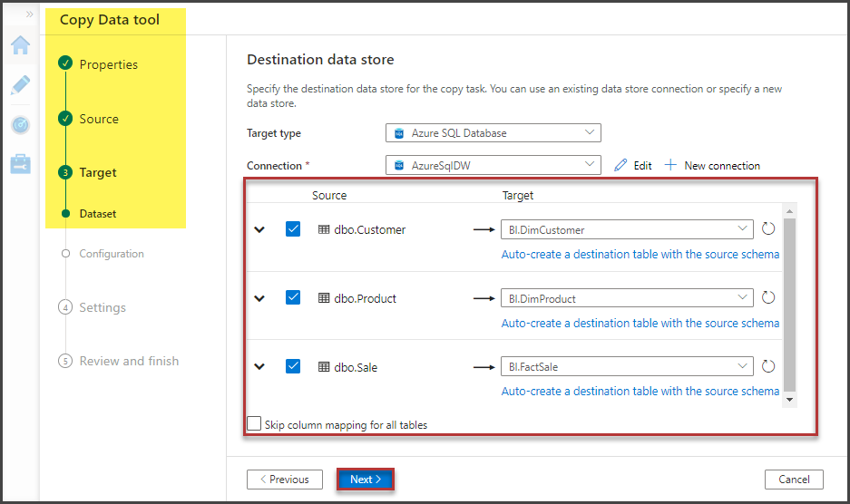Open the Target type dropdown

tap(493, 132)
